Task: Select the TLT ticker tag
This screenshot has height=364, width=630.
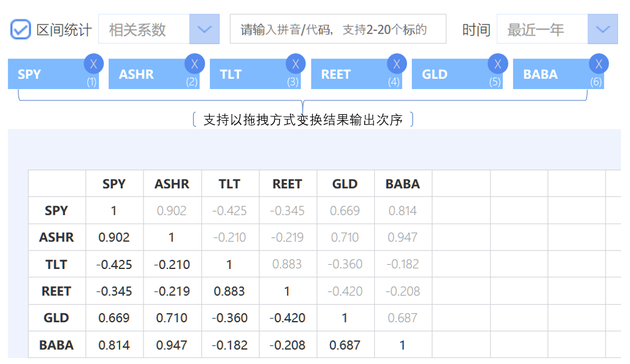Action: tap(255, 74)
